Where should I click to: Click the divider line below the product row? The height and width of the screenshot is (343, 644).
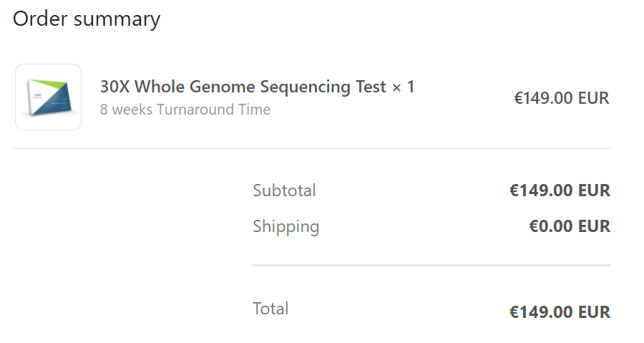click(312, 149)
